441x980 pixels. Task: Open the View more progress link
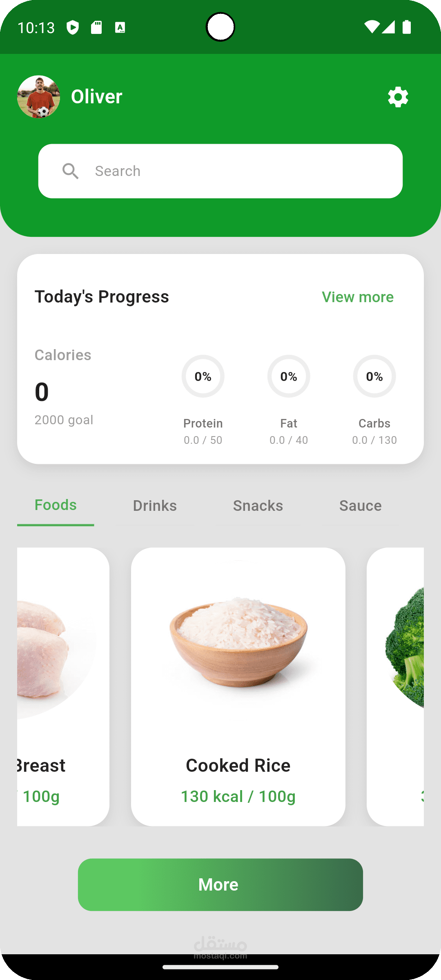[358, 297]
